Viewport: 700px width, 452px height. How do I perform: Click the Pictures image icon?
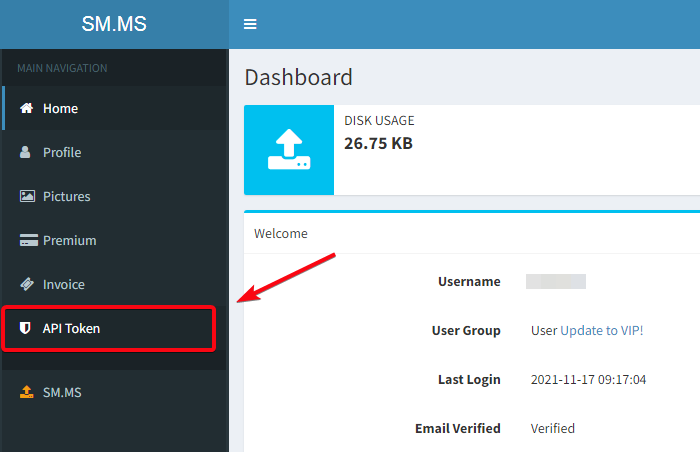pyautogui.click(x=27, y=196)
